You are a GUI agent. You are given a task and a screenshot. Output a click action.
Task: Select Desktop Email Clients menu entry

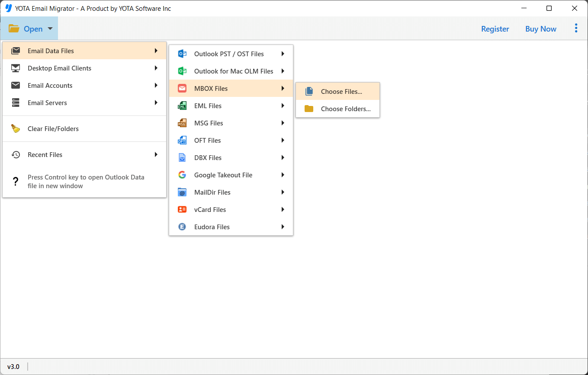point(84,68)
